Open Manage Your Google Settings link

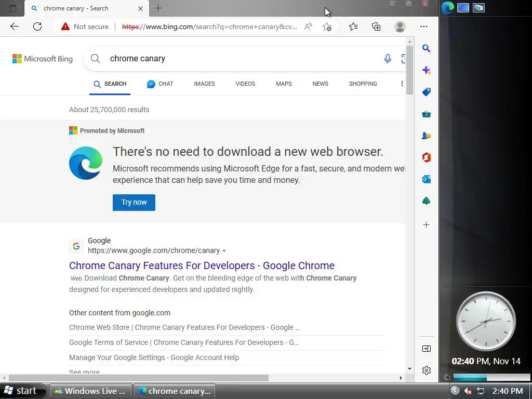pyautogui.click(x=154, y=357)
